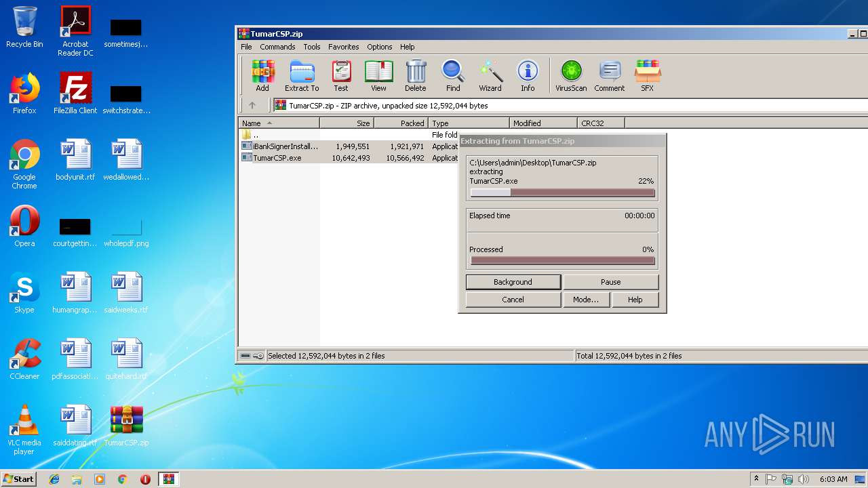The image size is (868, 488).
Task: Select the quitehard.rtf desktop file
Action: (x=126, y=359)
